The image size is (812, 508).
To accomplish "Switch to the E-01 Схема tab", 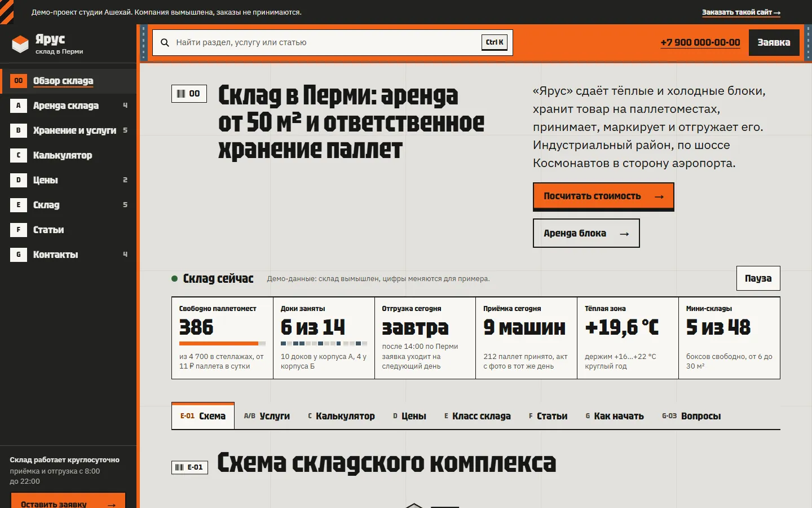I will click(x=203, y=416).
